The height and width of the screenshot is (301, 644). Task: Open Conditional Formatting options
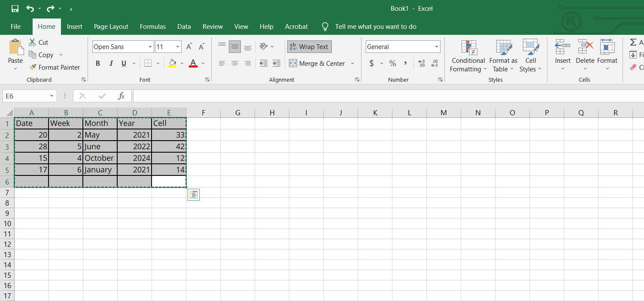click(x=468, y=55)
